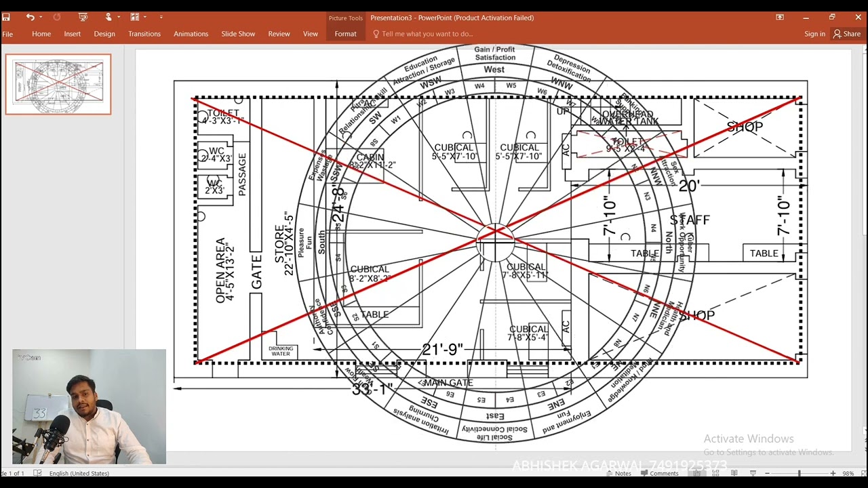
Task: Click the Redo/Repeat icon
Action: [57, 17]
